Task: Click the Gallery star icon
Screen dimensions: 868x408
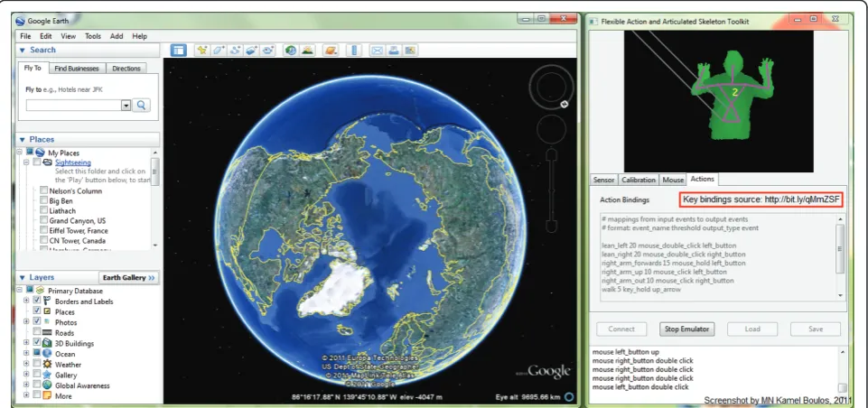Action: click(47, 375)
